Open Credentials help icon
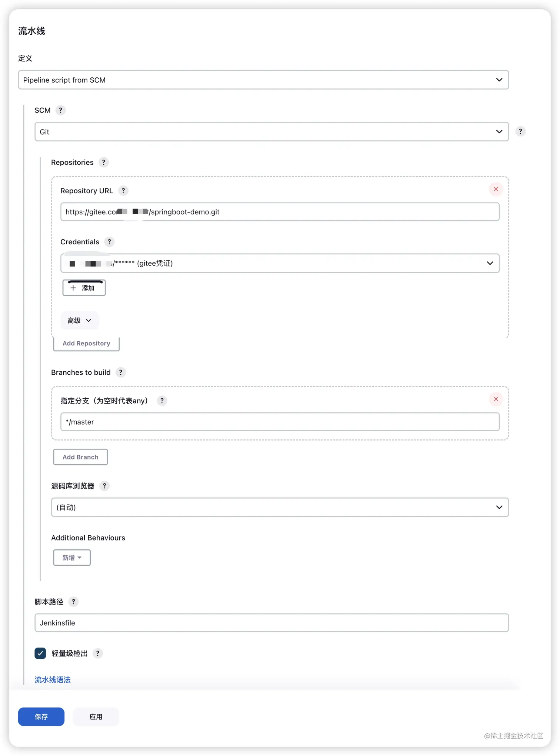 pyautogui.click(x=109, y=242)
